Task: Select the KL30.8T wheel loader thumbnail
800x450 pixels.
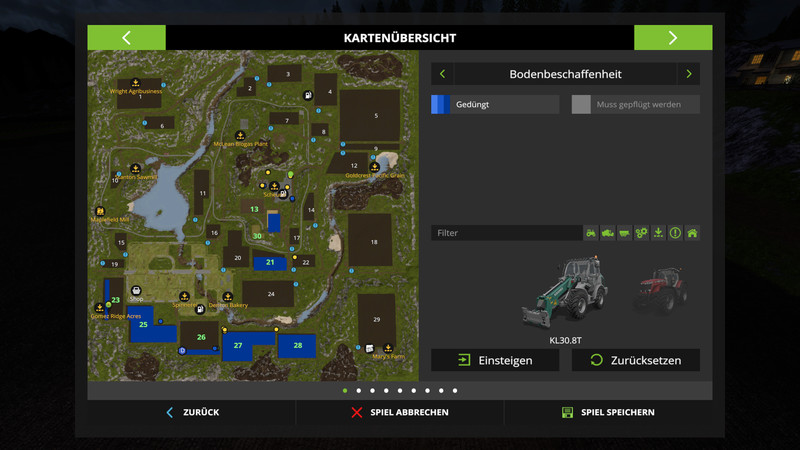Action: pos(564,292)
